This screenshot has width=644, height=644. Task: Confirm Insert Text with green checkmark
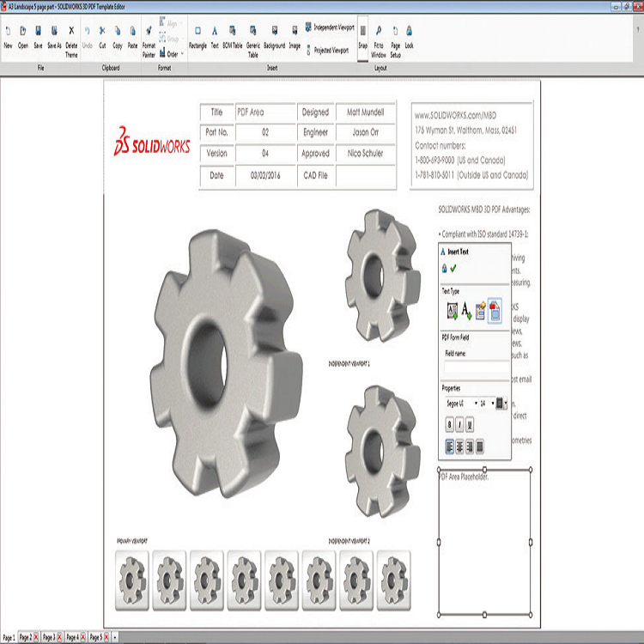[453, 269]
